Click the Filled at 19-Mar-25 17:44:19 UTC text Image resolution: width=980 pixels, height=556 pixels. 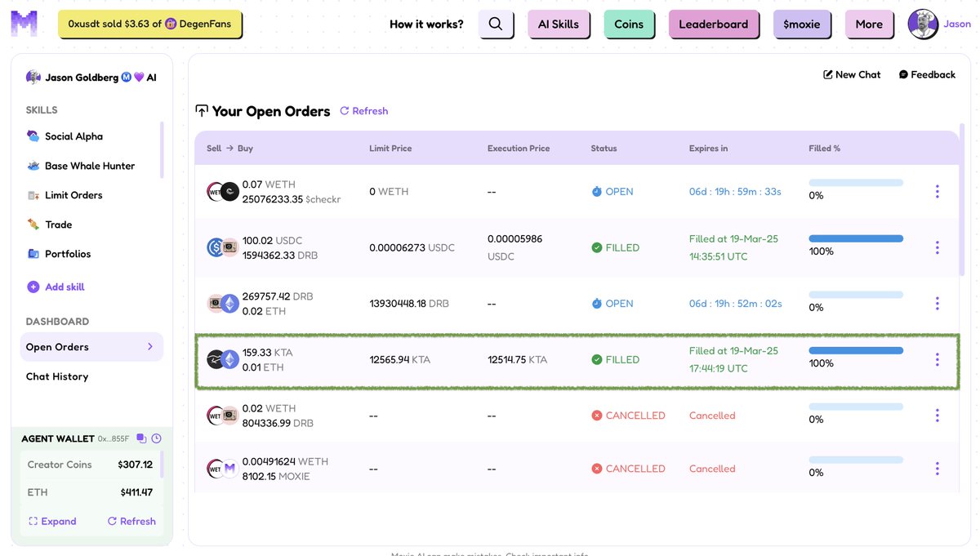pos(733,359)
